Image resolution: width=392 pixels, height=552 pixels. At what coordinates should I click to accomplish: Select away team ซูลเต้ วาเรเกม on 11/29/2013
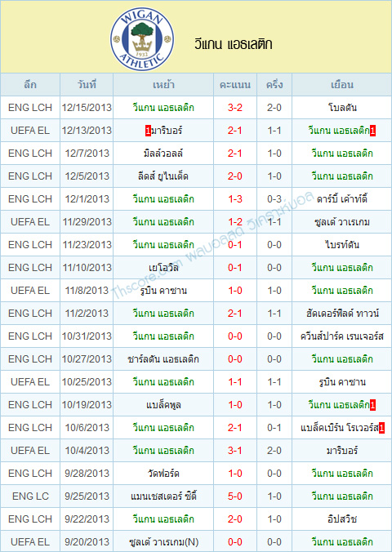click(342, 222)
